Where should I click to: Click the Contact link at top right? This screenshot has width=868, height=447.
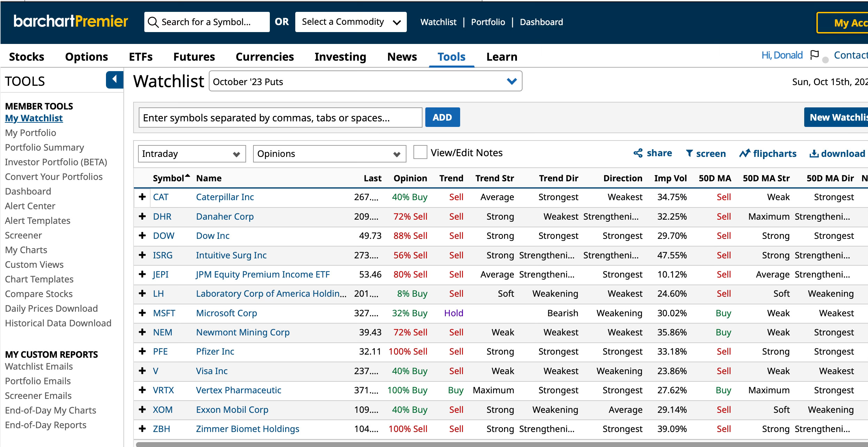click(851, 55)
